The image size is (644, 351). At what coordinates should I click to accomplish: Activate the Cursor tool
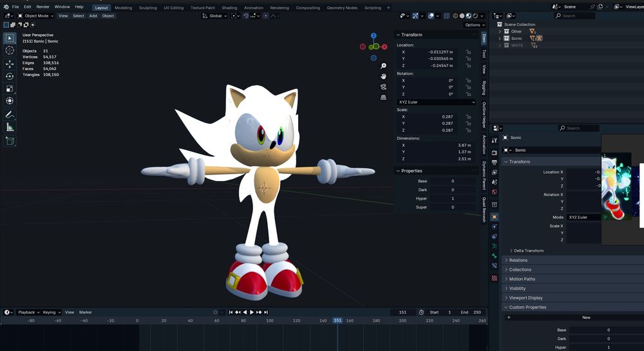[10, 50]
